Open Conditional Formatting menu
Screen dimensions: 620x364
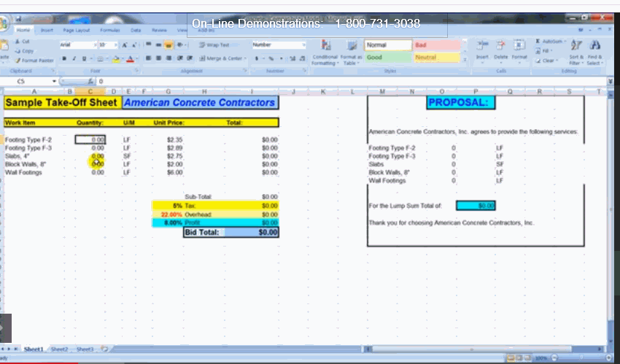[325, 53]
